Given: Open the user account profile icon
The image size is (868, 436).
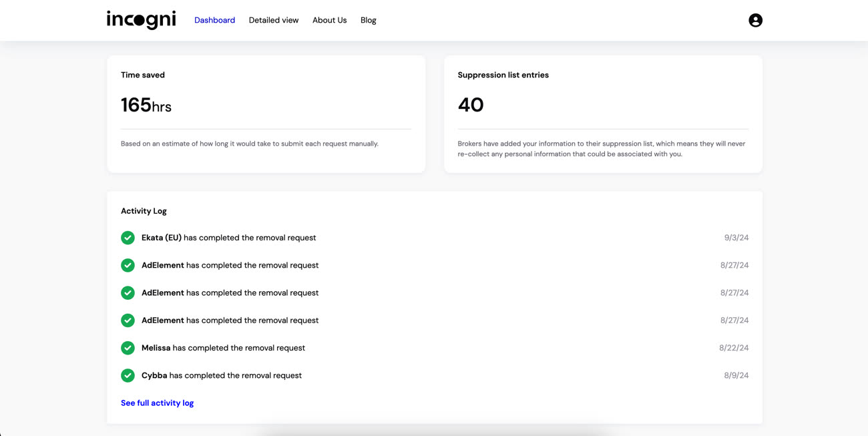Looking at the screenshot, I should coord(755,20).
